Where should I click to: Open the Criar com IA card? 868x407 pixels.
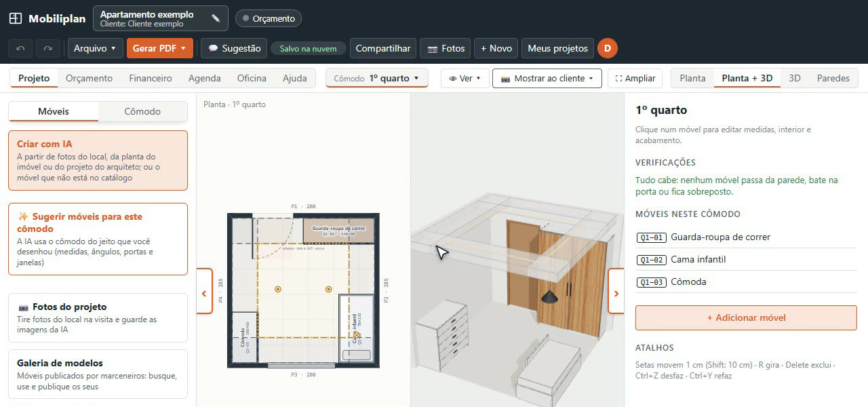point(98,160)
